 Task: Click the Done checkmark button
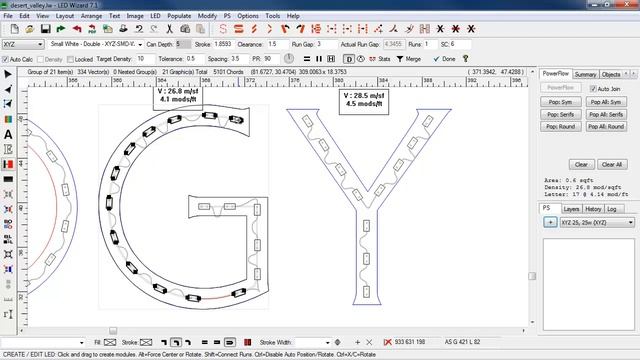tap(444, 59)
